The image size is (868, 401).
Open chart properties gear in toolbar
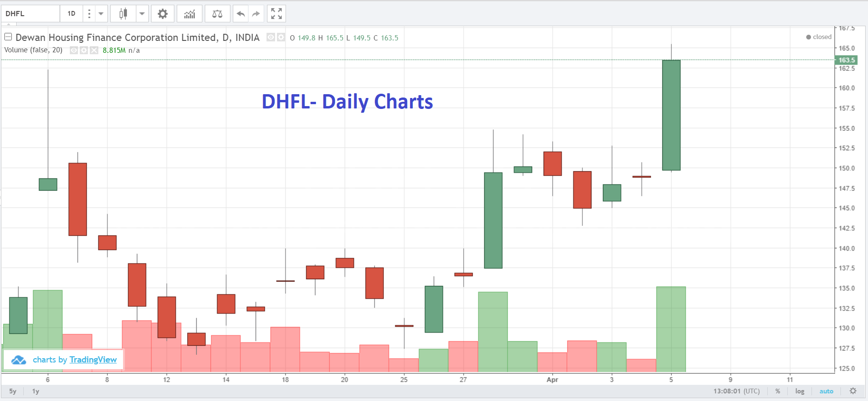click(162, 14)
